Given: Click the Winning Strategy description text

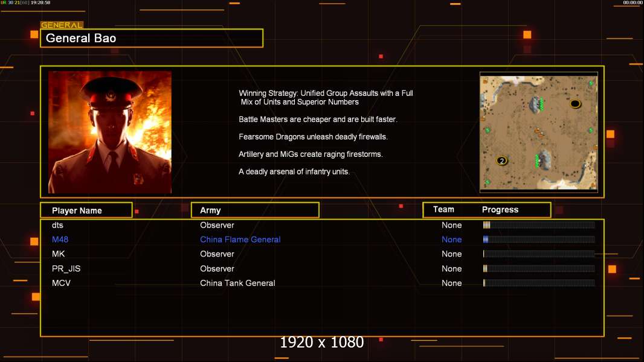Looking at the screenshot, I should pyautogui.click(x=326, y=98).
